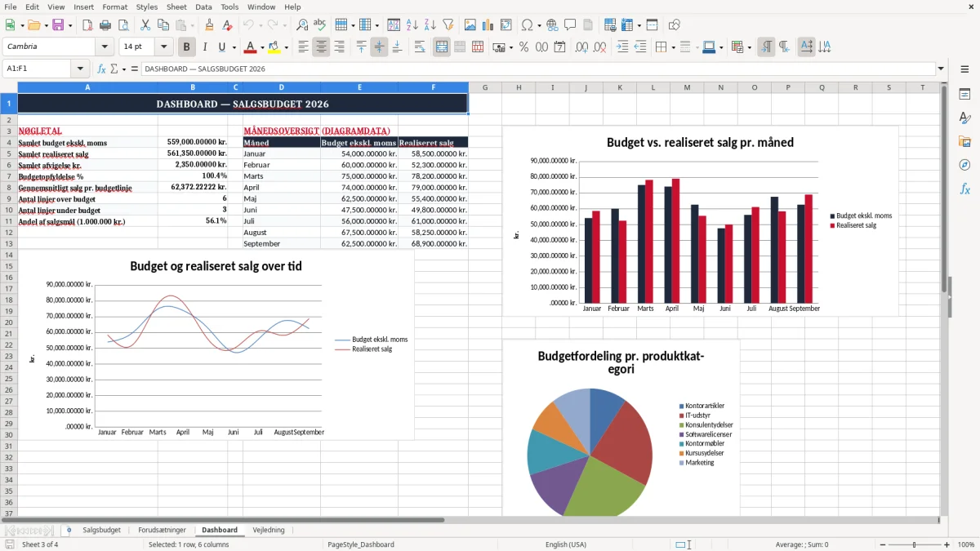
Task: Select column G header
Action: (485, 87)
